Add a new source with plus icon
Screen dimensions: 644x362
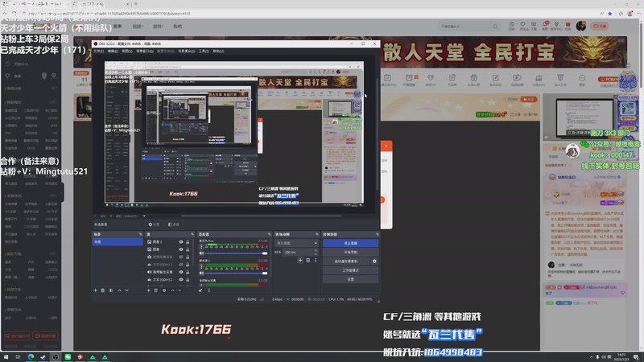point(149,290)
